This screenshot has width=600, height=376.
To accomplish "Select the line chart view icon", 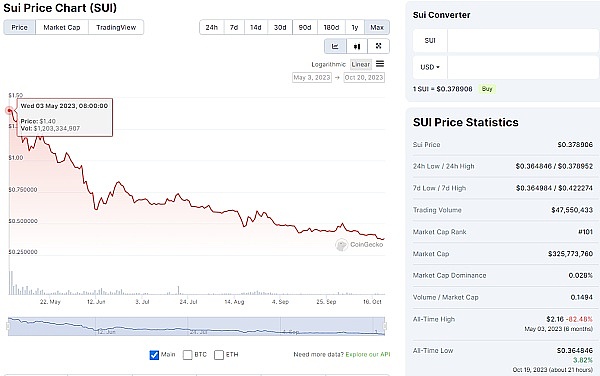I will click(x=335, y=46).
